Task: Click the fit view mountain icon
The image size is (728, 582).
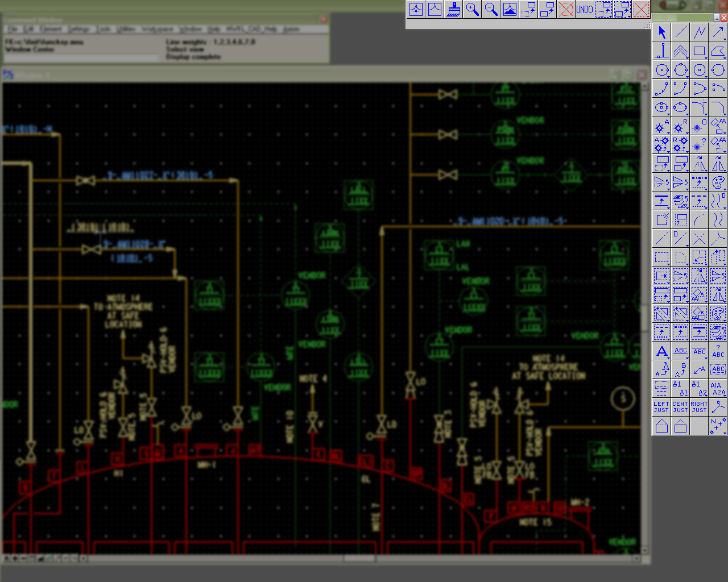Action: pos(510,9)
